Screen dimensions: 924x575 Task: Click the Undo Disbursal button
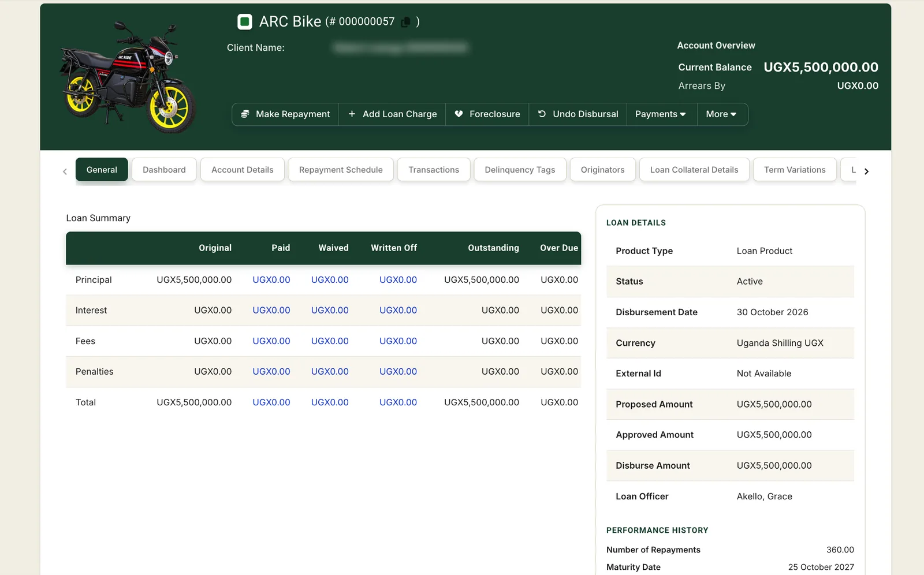578,114
